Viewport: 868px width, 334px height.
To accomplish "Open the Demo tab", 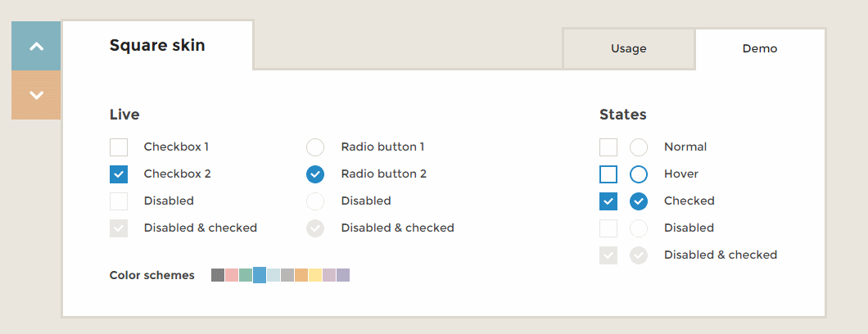I will pos(759,49).
